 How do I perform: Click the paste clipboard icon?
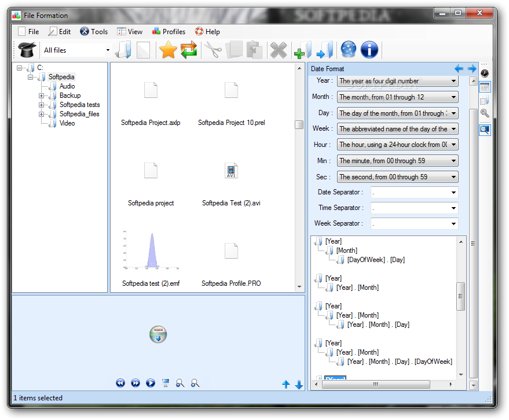coord(254,50)
